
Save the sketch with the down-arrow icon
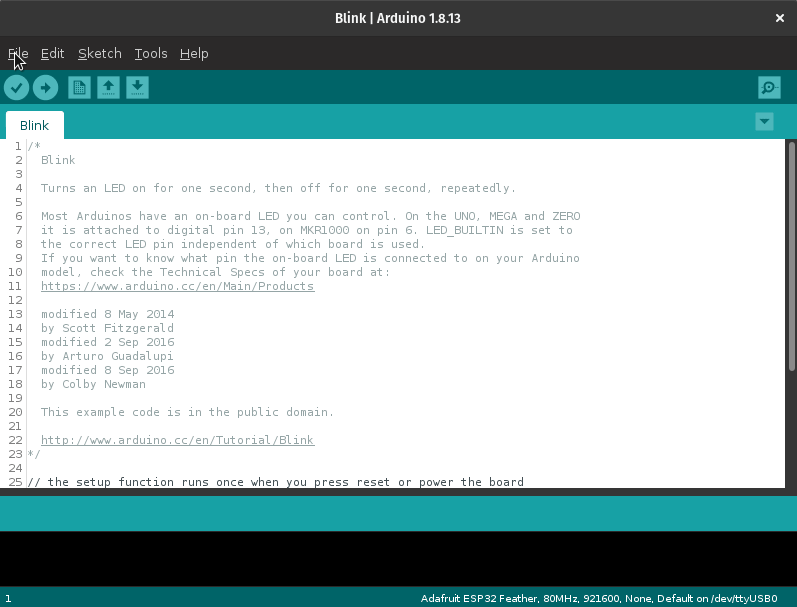(x=137, y=87)
